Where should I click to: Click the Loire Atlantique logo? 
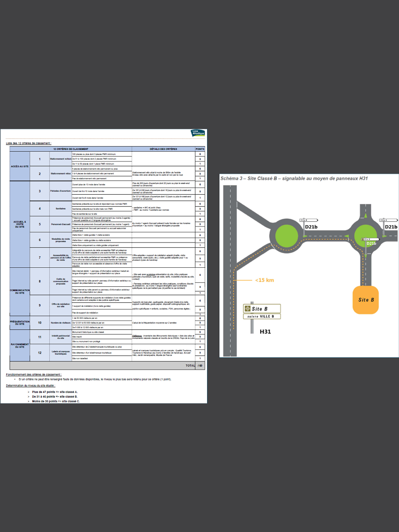197,132
